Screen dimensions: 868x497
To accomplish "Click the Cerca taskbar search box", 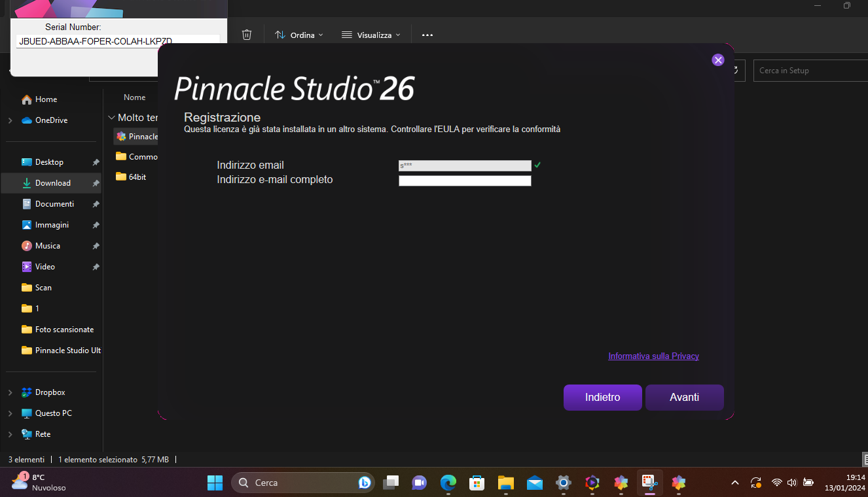I will point(303,483).
